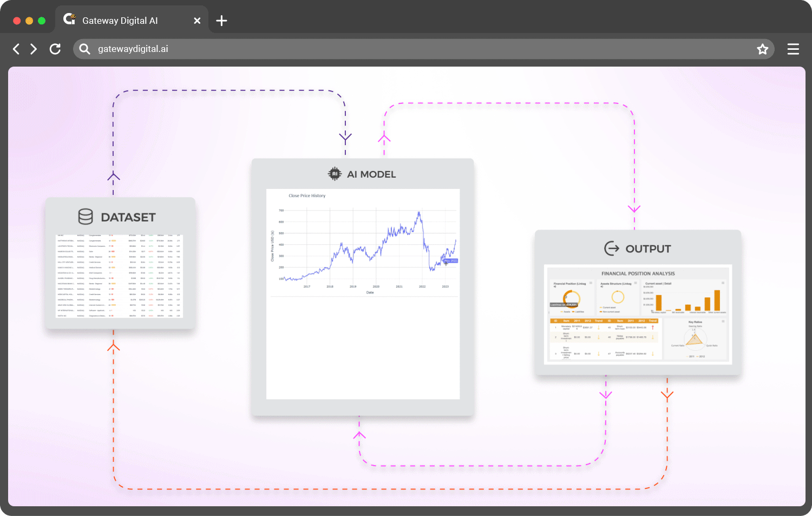812x516 pixels.
Task: Click the Financial Position Analysis heading
Action: pos(638,273)
